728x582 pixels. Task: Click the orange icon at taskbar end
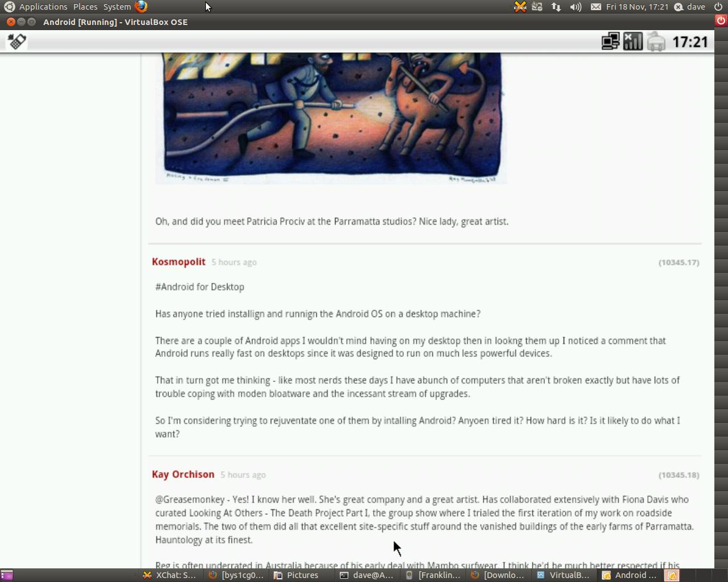click(x=672, y=575)
